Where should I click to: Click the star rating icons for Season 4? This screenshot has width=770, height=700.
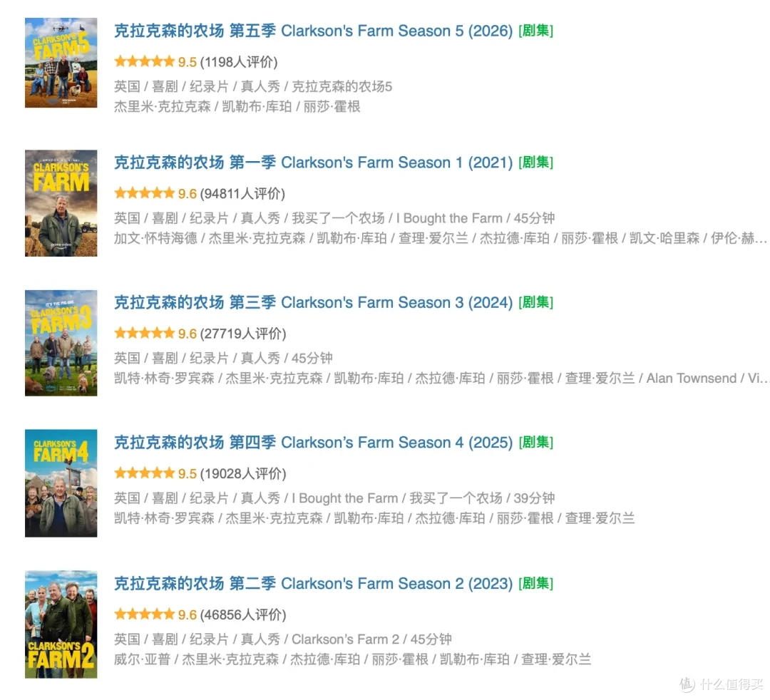(x=144, y=473)
